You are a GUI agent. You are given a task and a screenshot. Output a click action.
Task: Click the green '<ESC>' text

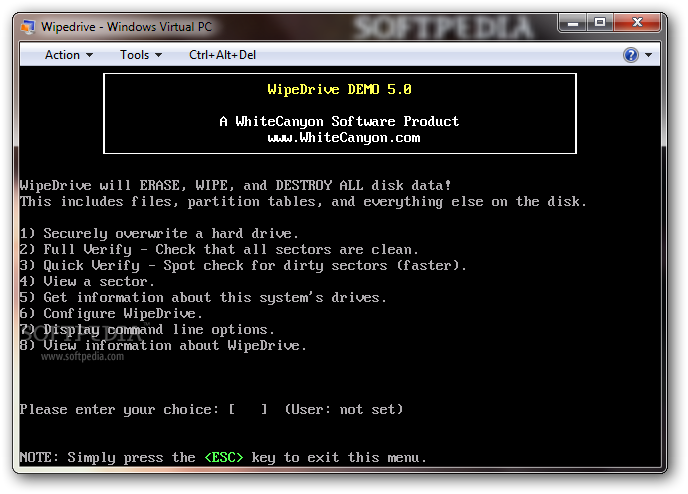coord(224,458)
